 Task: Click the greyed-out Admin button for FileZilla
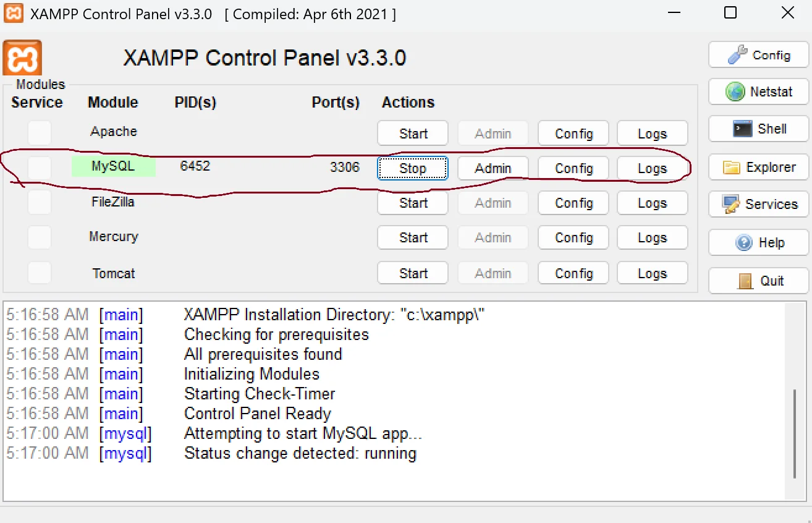click(493, 203)
